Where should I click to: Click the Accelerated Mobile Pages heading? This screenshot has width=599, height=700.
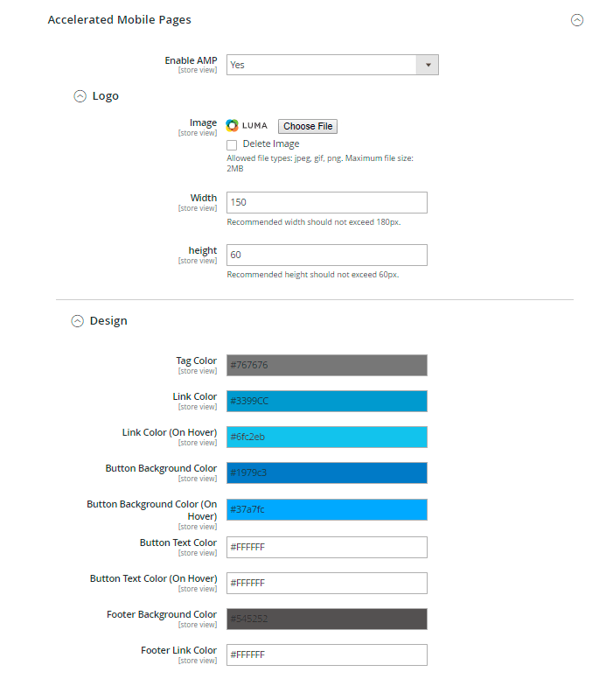click(119, 19)
